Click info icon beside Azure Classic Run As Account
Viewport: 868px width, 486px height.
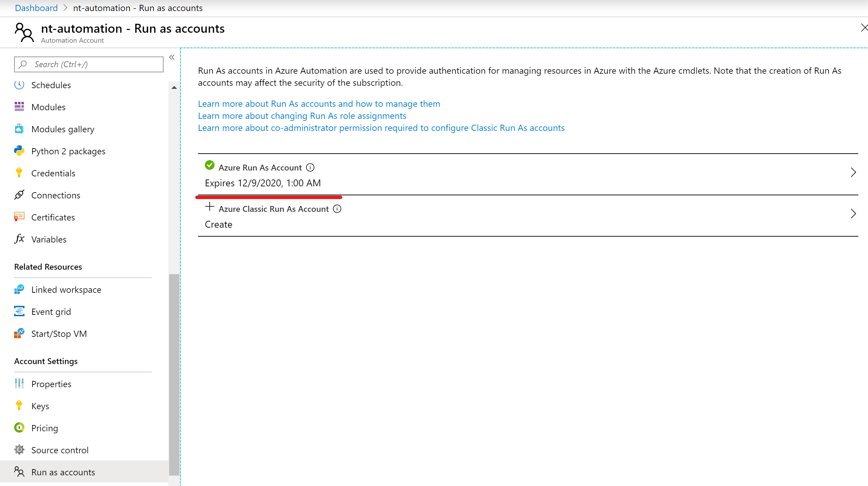coord(337,209)
